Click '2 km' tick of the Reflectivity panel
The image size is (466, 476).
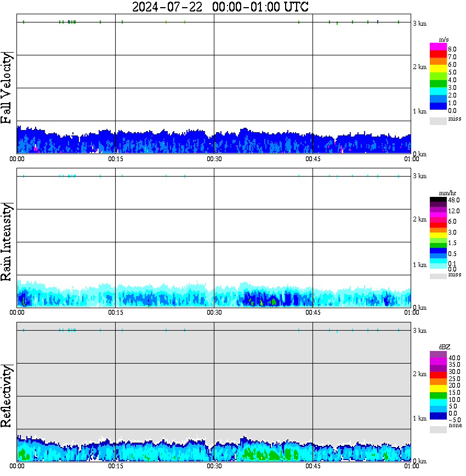click(419, 374)
